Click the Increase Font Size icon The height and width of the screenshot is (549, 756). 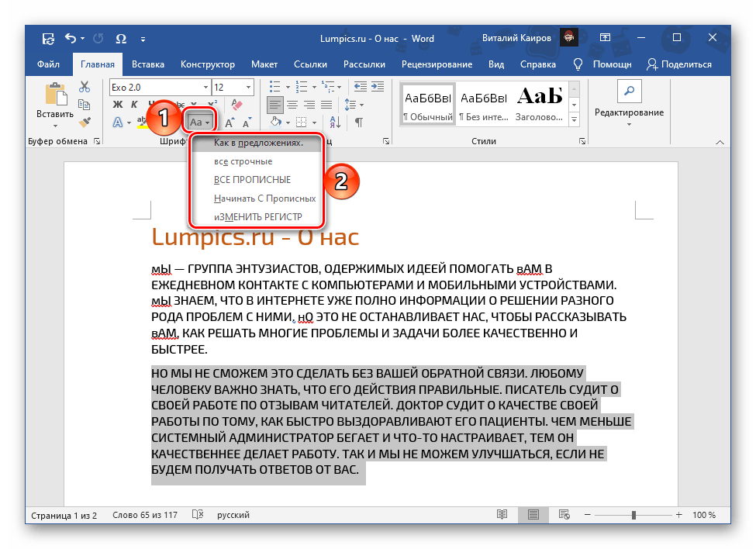pos(229,121)
